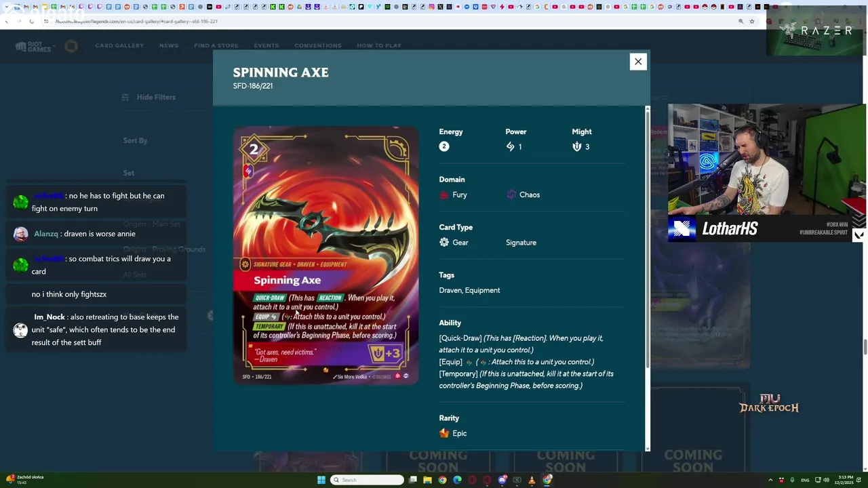868x488 pixels.
Task: Click the red Fury domain icon
Action: pos(444,195)
